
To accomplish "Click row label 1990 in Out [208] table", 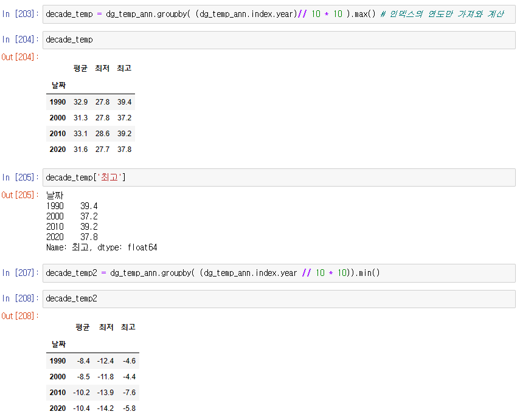I will (x=58, y=361).
